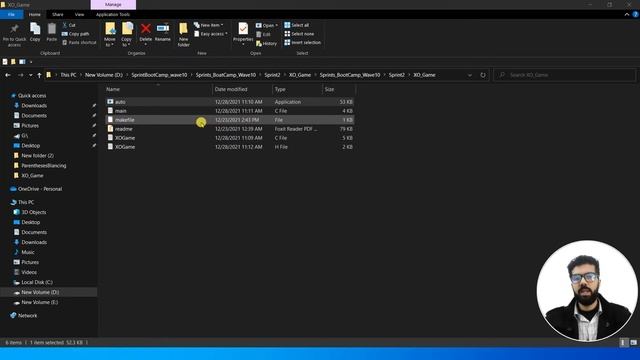Go up one folder level
The image size is (640, 360).
[x=39, y=75]
